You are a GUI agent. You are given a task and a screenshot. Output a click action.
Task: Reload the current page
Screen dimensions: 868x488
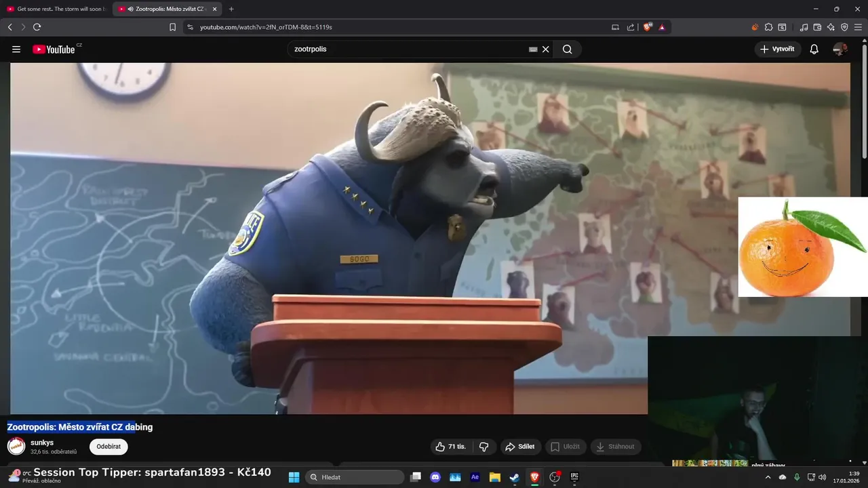pos(37,27)
